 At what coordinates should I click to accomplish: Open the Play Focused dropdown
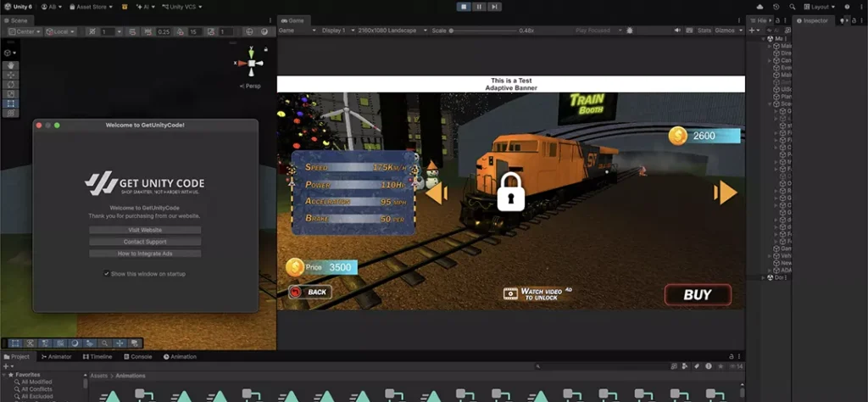[598, 31]
